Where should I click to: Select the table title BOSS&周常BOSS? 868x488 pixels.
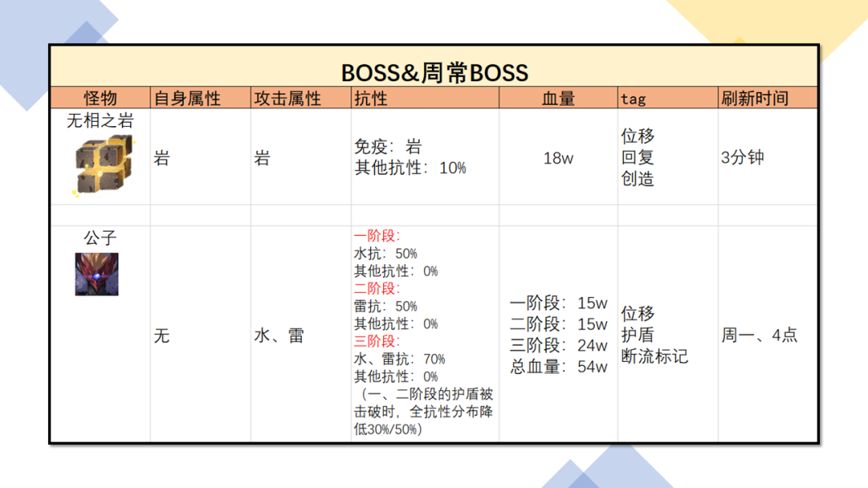434,72
